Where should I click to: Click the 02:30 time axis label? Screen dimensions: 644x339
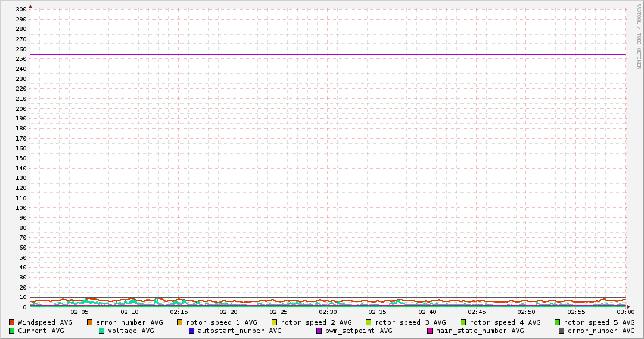(328, 312)
